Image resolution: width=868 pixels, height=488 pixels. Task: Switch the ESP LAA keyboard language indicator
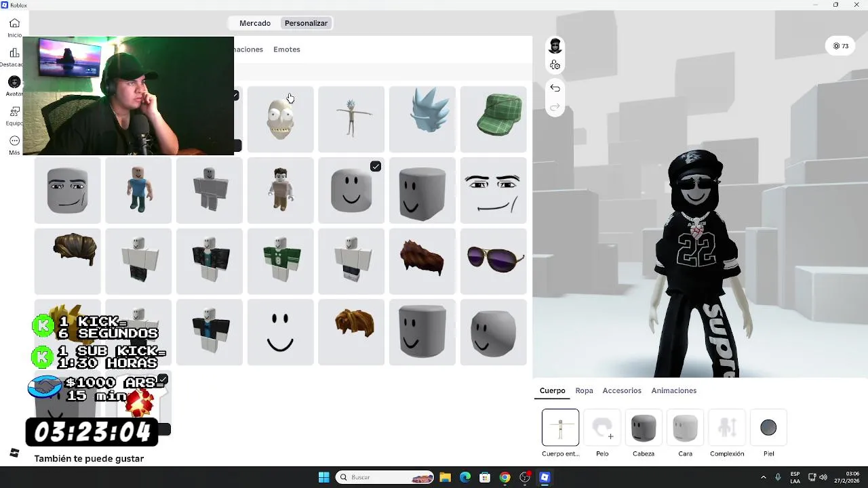(x=795, y=477)
